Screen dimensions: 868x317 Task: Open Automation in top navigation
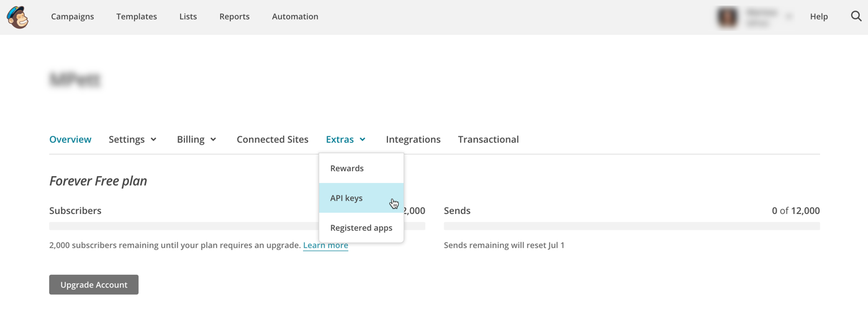(295, 17)
